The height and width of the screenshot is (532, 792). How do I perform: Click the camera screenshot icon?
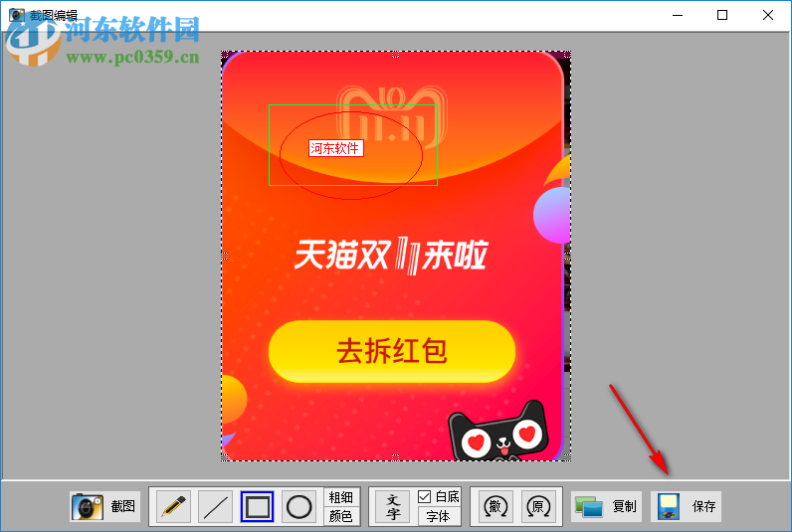88,506
